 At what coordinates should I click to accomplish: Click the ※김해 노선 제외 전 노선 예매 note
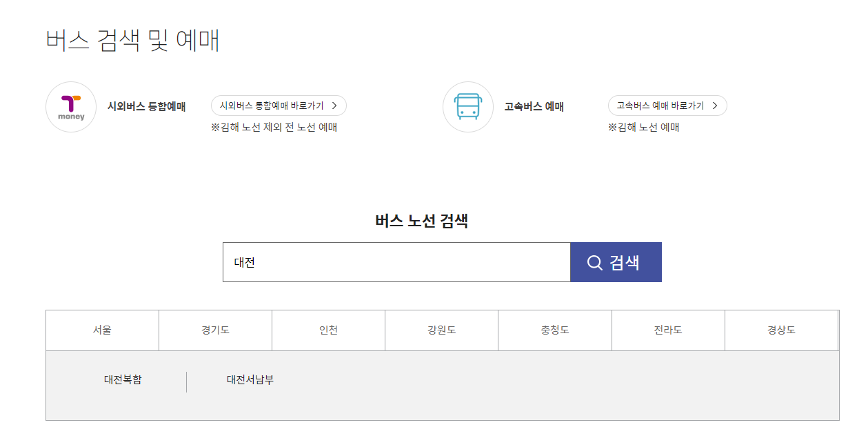tap(274, 128)
